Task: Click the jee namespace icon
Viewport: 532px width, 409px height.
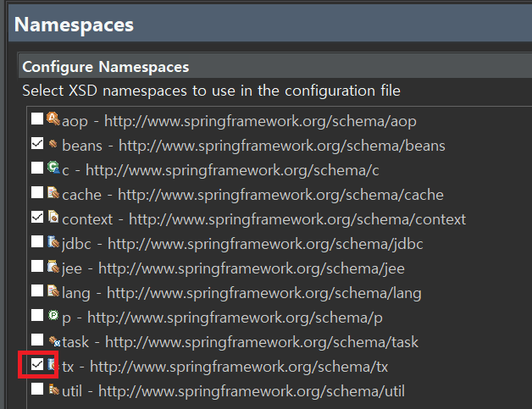Action: (53, 266)
